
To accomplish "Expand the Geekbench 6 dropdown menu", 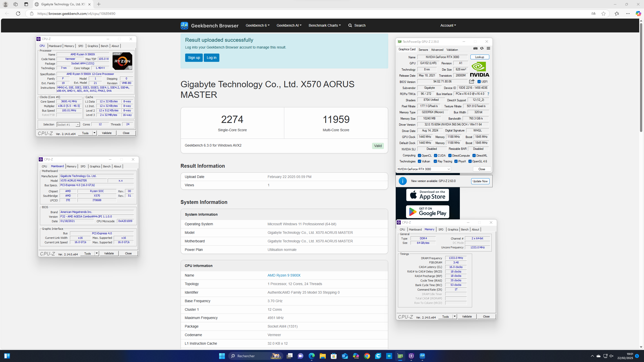I will click(257, 25).
